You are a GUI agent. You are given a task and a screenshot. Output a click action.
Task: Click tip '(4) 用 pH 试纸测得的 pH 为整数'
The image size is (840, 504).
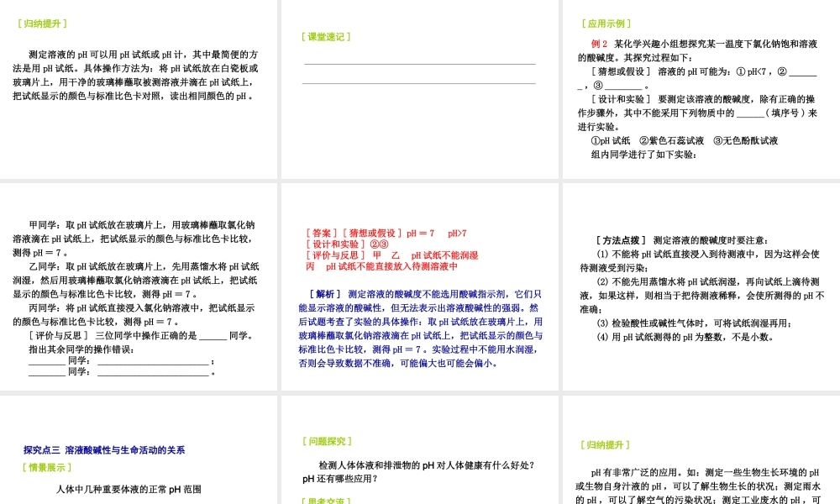point(685,338)
